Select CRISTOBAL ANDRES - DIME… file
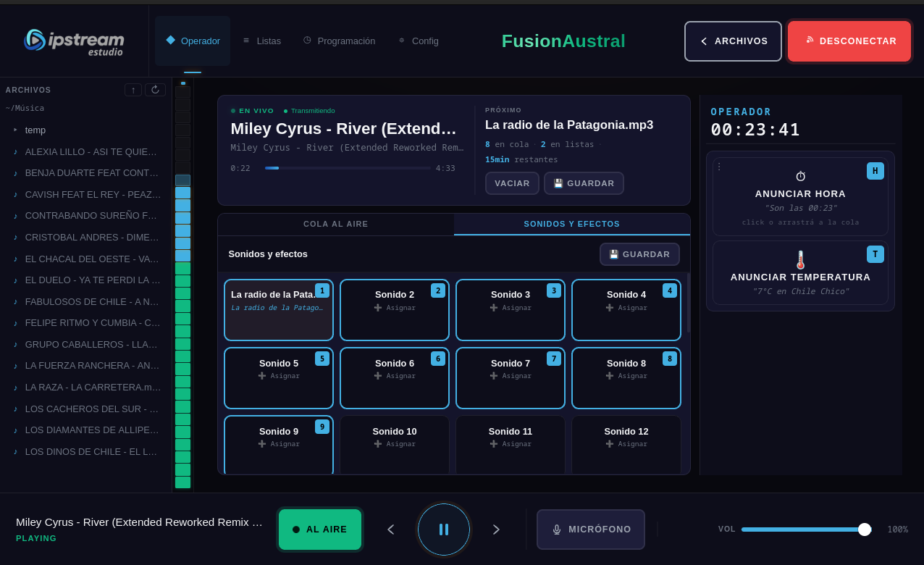Image resolution: width=924 pixels, height=565 pixels. coord(85,237)
